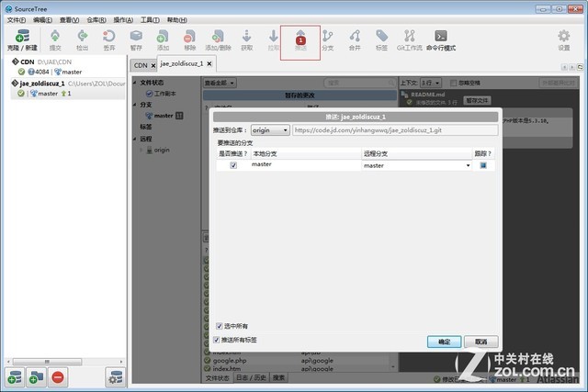Expand the origin node under 远程
The height and width of the screenshot is (392, 588).
point(141,150)
